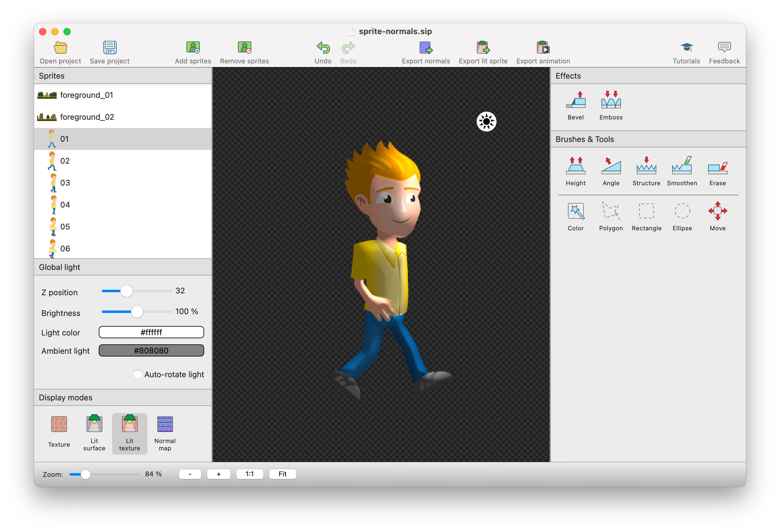Select the Bevel effect
780x532 pixels.
coord(575,105)
